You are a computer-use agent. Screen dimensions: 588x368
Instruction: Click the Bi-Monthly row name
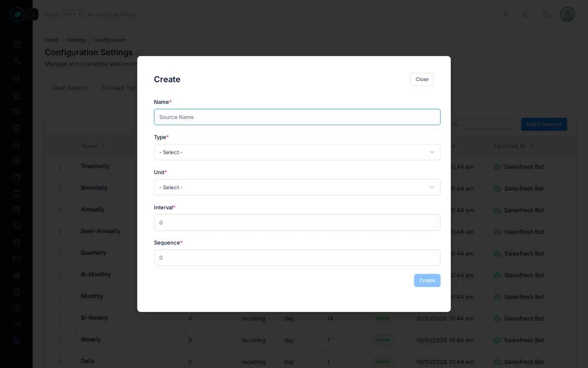click(96, 274)
